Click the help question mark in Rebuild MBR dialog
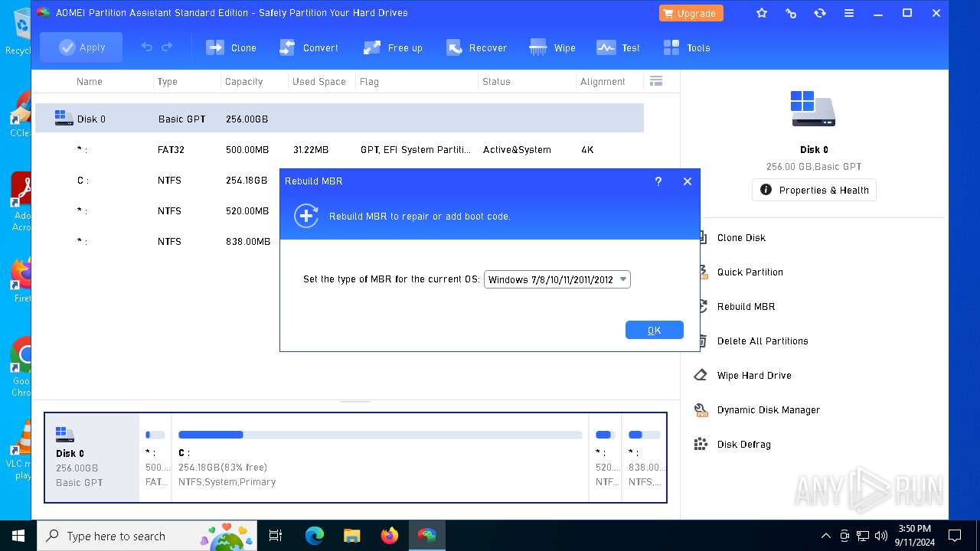This screenshot has height=551, width=980. [658, 181]
